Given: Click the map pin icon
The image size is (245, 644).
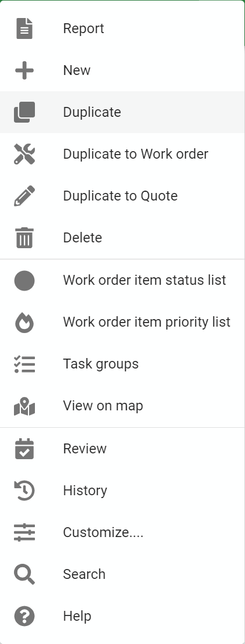Looking at the screenshot, I should tap(24, 406).
